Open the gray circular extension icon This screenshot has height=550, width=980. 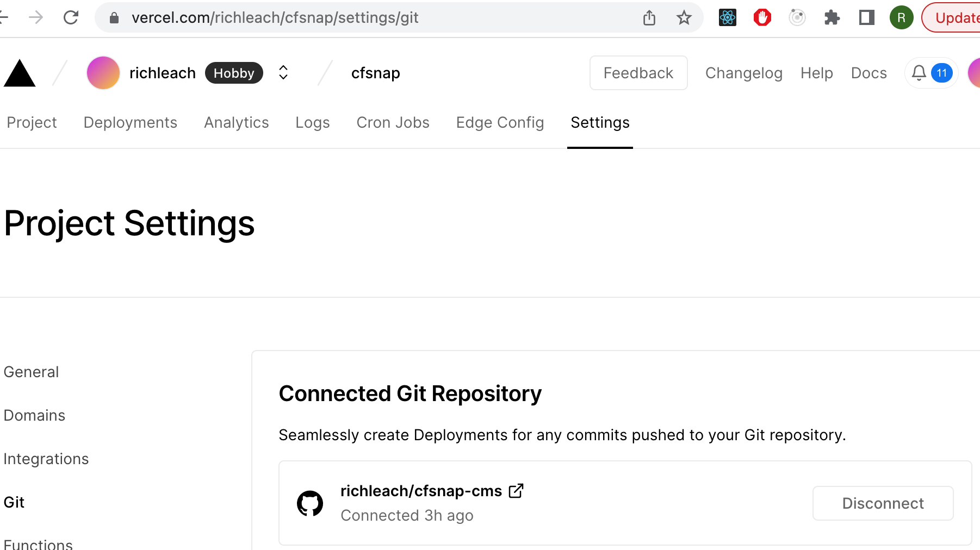click(797, 18)
